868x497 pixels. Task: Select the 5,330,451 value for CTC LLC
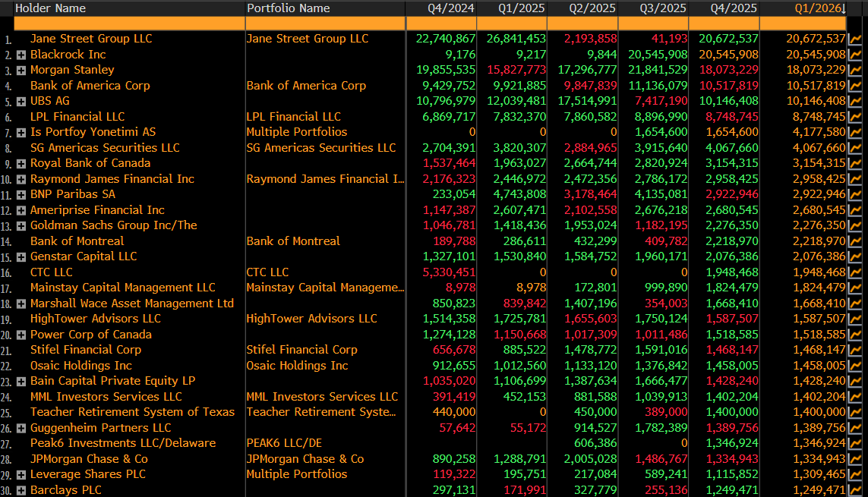click(449, 272)
